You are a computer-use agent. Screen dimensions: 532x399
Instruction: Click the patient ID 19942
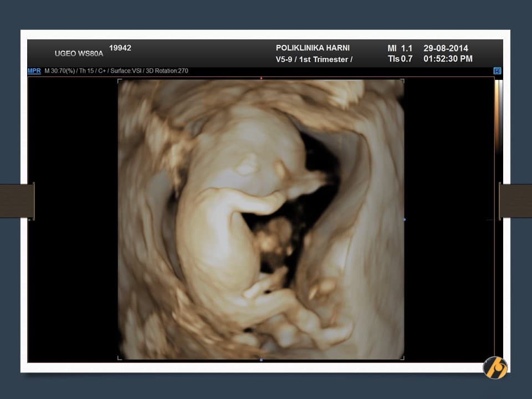(x=120, y=48)
